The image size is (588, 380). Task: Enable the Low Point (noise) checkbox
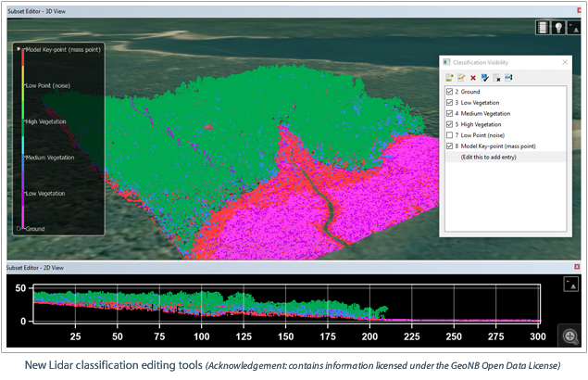point(450,135)
